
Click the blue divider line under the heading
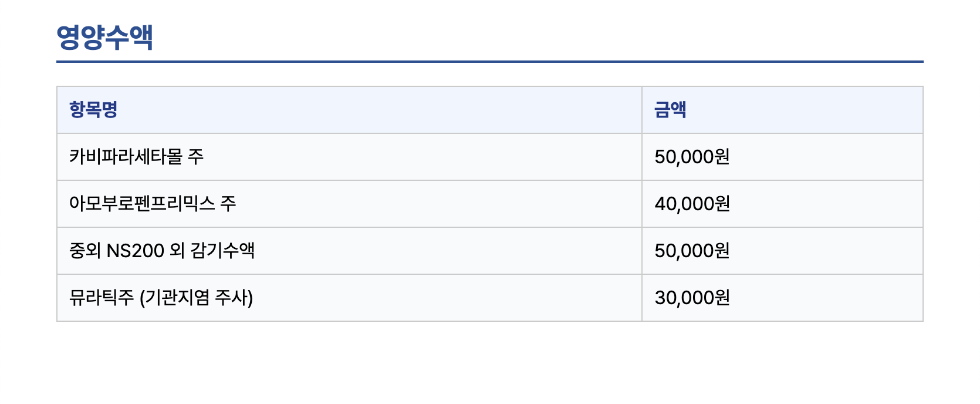pos(489,61)
